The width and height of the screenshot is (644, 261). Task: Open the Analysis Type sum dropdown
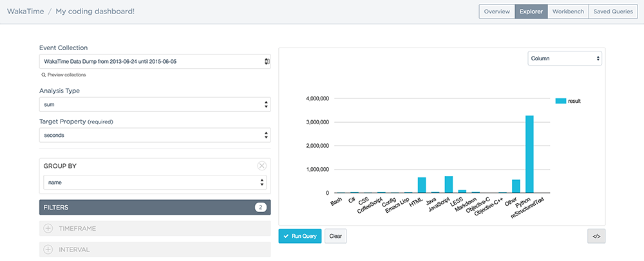coord(155,104)
